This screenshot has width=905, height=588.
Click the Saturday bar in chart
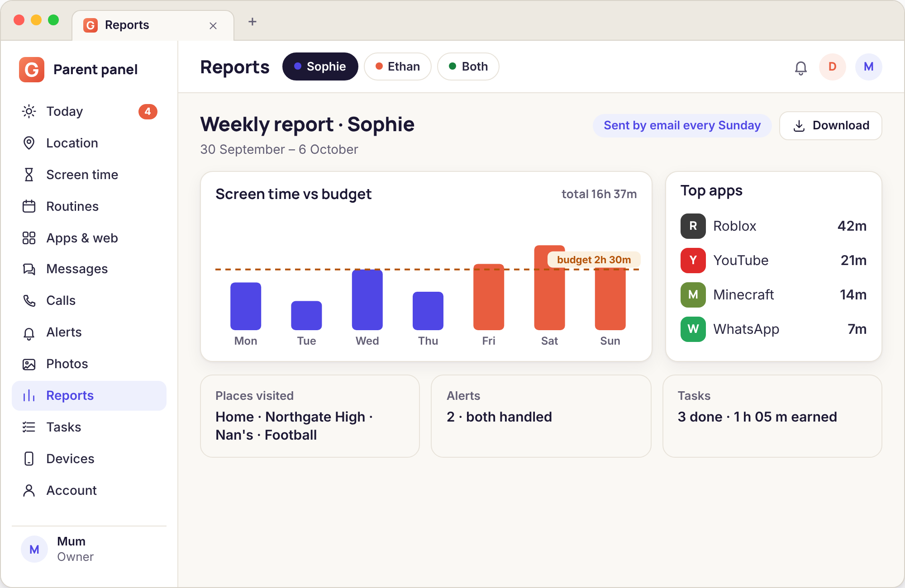click(549, 288)
